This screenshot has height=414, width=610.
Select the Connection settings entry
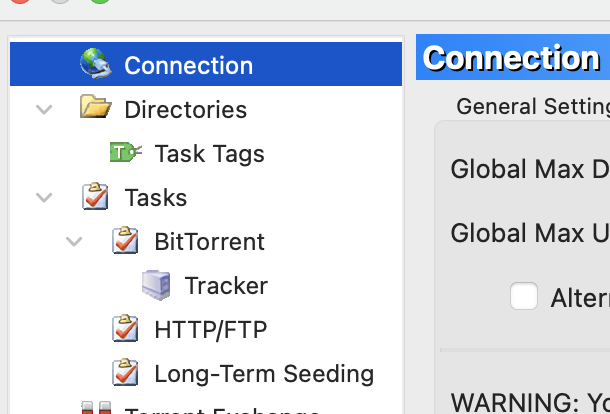click(x=188, y=66)
